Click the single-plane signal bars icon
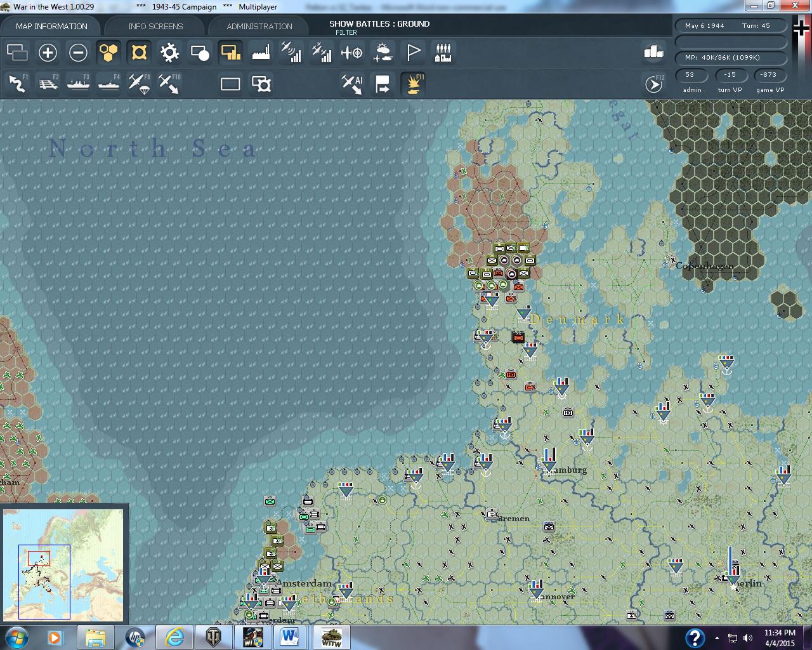 coord(291,52)
